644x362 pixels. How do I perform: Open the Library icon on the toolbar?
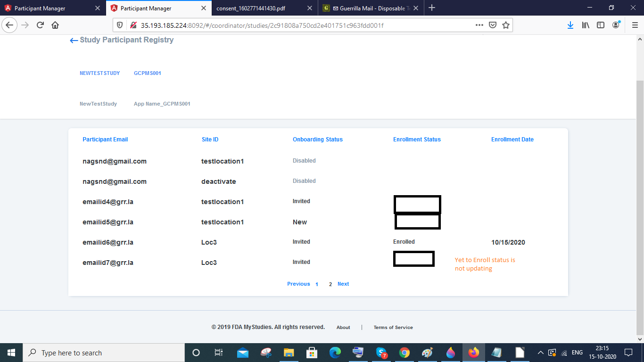click(585, 25)
